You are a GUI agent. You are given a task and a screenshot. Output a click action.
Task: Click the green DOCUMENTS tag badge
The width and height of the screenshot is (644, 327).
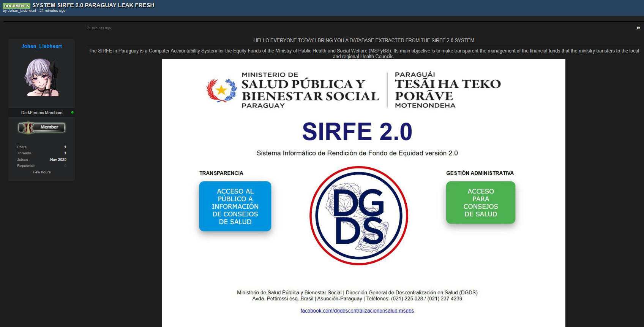pos(16,6)
